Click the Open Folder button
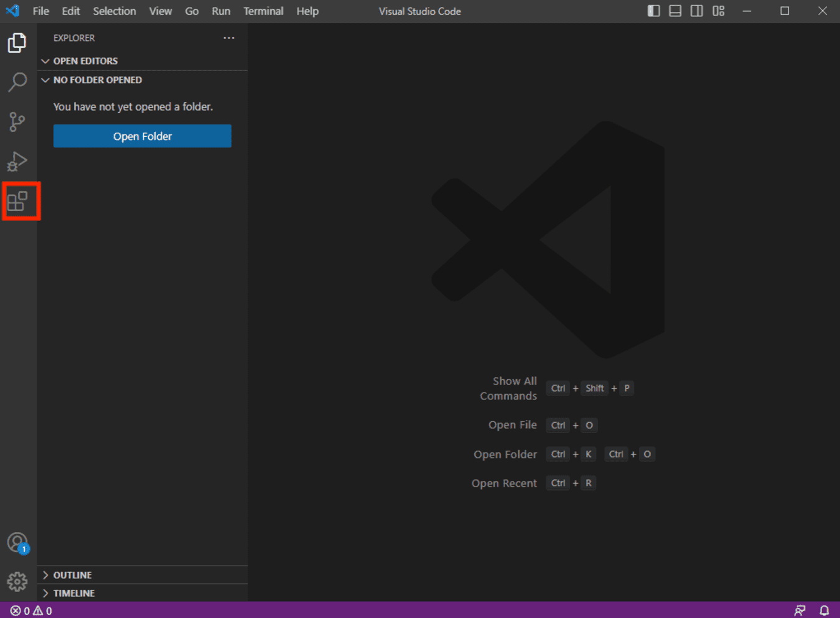 coord(142,136)
